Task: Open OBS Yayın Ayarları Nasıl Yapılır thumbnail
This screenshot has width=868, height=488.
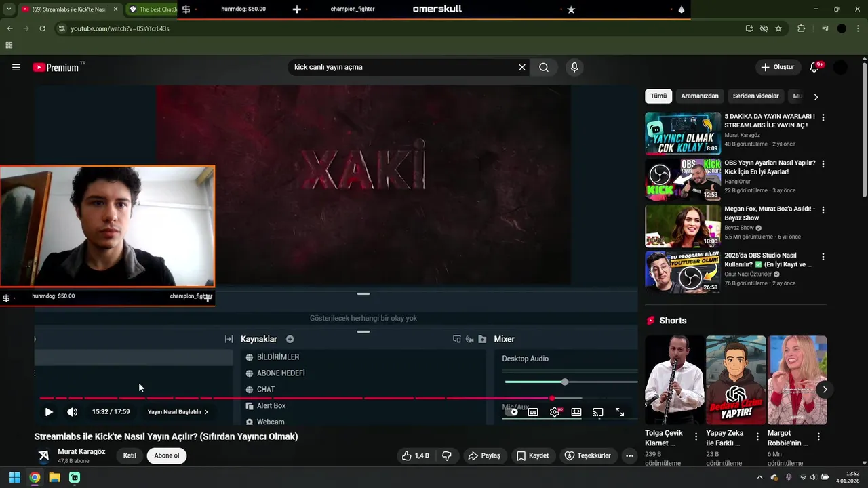Action: click(683, 180)
